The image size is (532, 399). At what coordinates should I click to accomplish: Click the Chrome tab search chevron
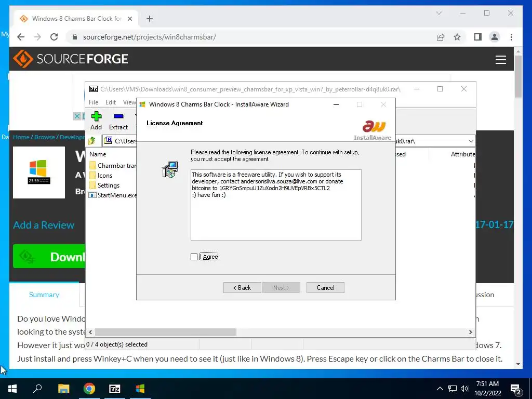[438, 13]
